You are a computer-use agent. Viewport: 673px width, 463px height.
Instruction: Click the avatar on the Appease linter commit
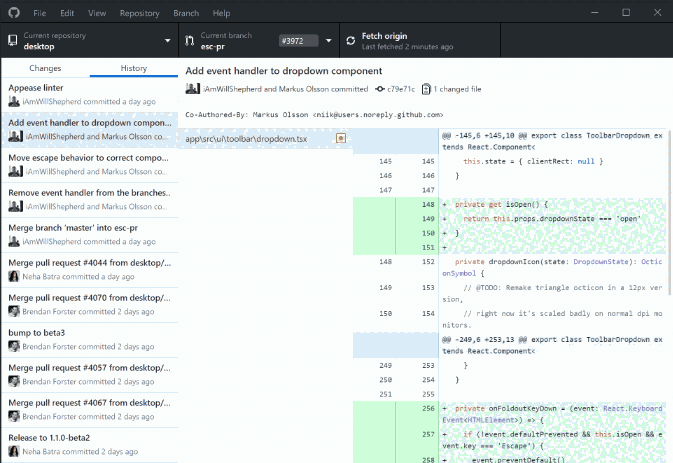click(x=14, y=102)
